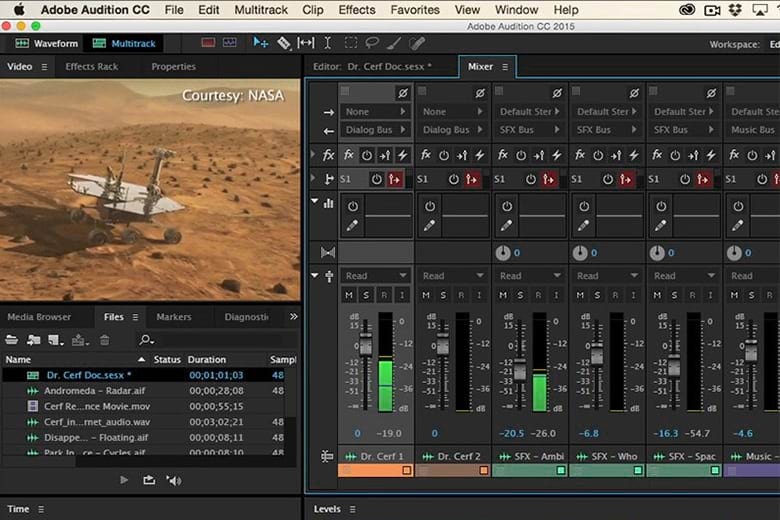Click the Dropbox icon in menu bar
This screenshot has width=780, height=520.
click(735, 10)
